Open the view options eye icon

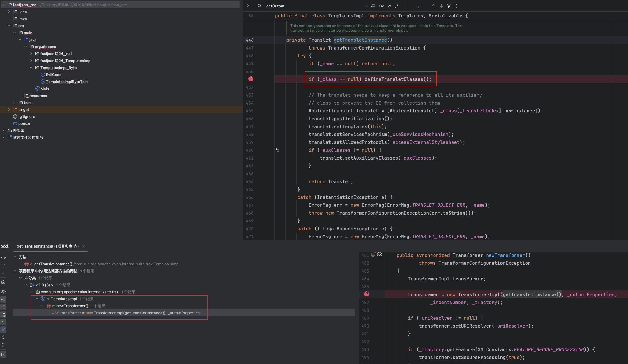click(x=3, y=292)
